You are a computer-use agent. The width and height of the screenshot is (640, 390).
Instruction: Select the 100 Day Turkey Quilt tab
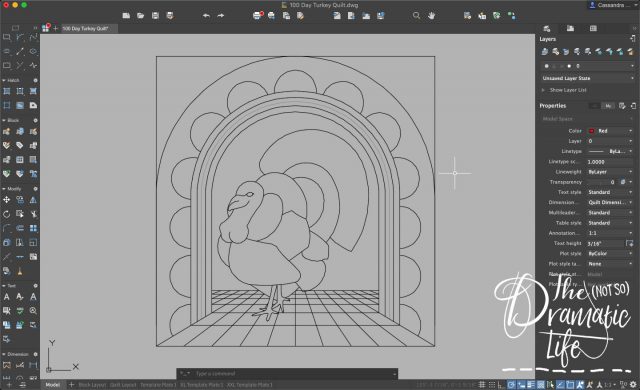point(85,29)
